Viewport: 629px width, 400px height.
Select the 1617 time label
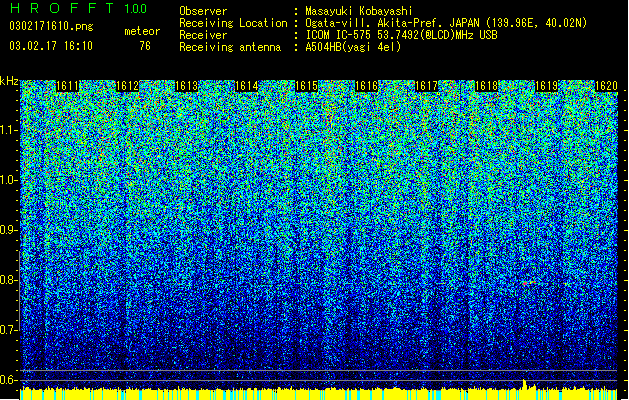click(x=426, y=86)
